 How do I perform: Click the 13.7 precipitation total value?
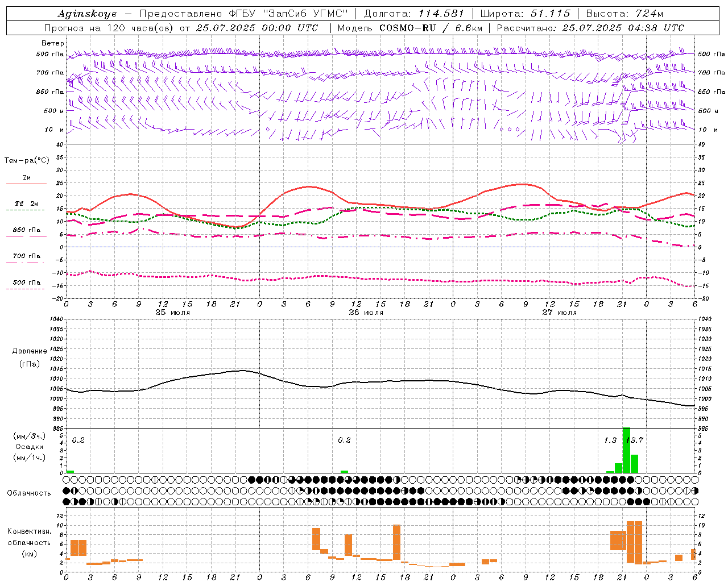point(634,440)
